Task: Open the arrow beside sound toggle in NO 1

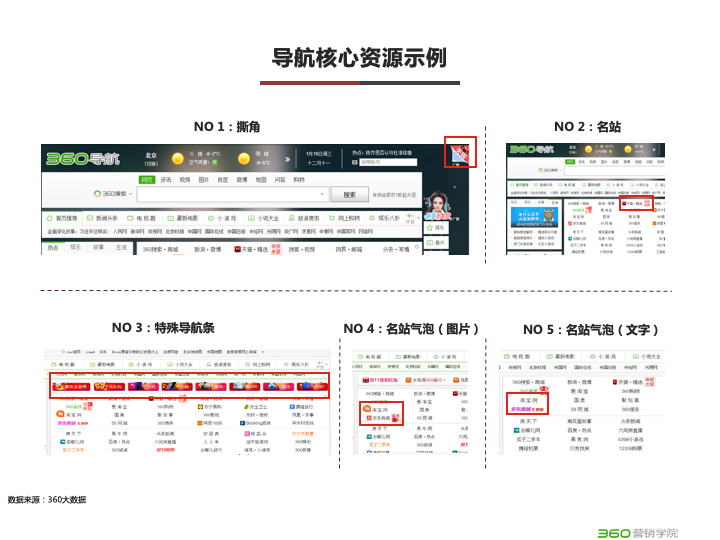Action: [418, 218]
